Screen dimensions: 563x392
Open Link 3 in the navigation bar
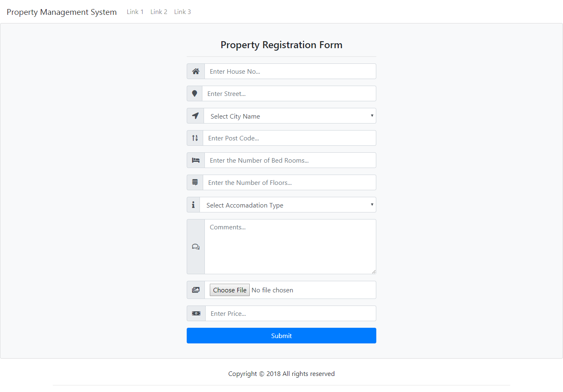pyautogui.click(x=182, y=12)
